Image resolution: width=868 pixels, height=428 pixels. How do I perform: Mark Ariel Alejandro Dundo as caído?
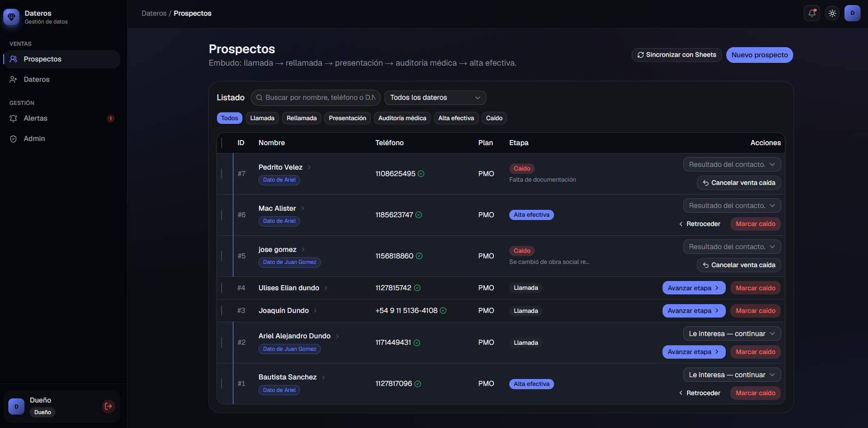[755, 352]
